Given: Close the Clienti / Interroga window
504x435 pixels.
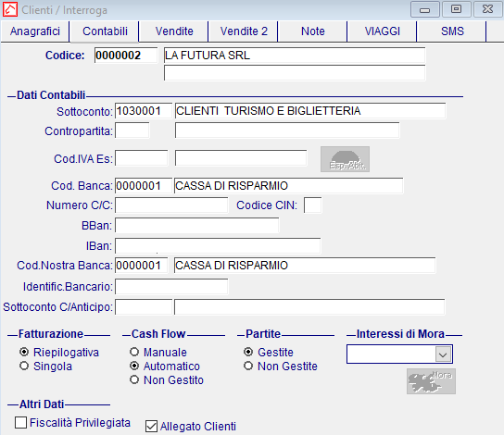Looking at the screenshot, I should tap(488, 9).
